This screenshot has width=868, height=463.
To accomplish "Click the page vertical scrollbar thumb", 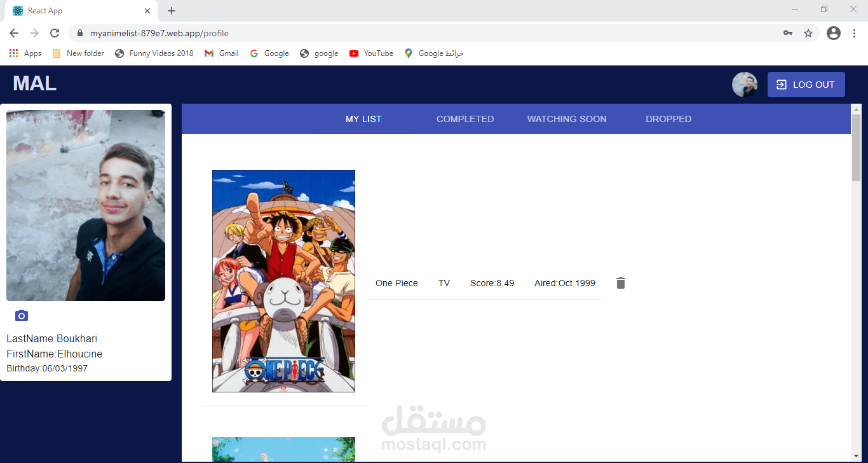I will [856, 147].
